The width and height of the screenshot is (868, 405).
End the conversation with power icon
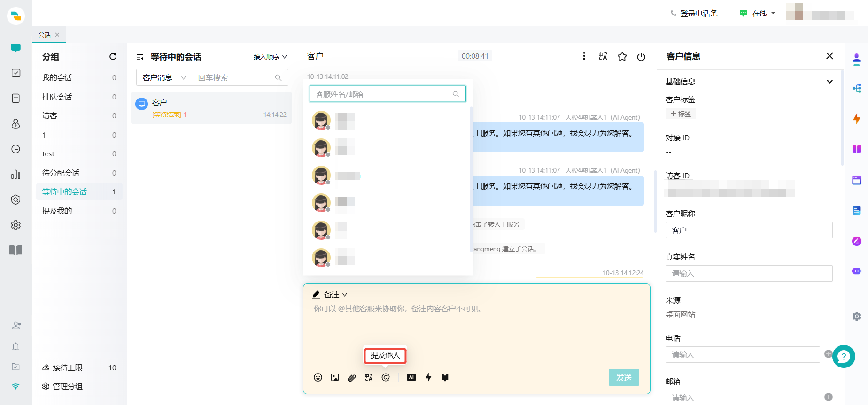(x=641, y=57)
